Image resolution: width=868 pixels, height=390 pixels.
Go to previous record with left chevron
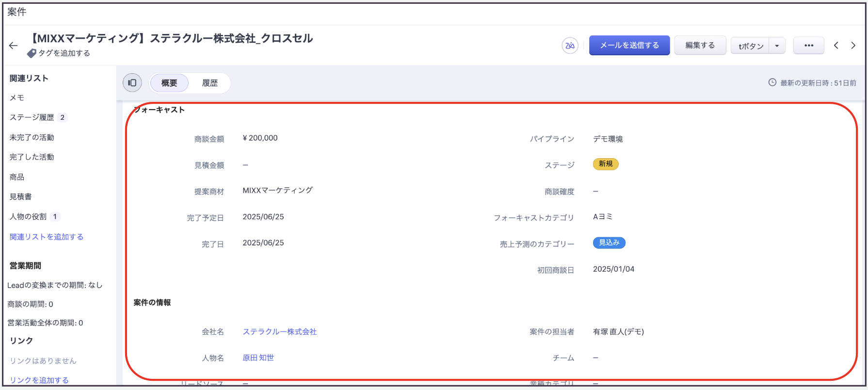pos(836,46)
